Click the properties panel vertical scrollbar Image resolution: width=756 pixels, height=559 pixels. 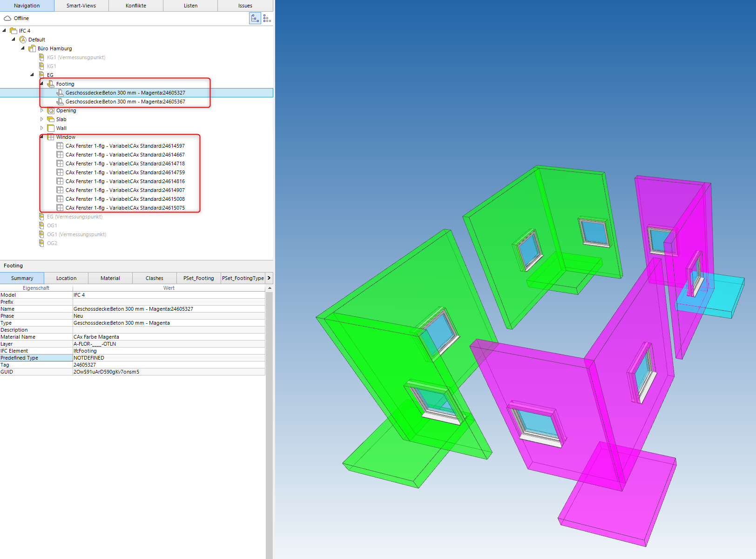[269, 422]
